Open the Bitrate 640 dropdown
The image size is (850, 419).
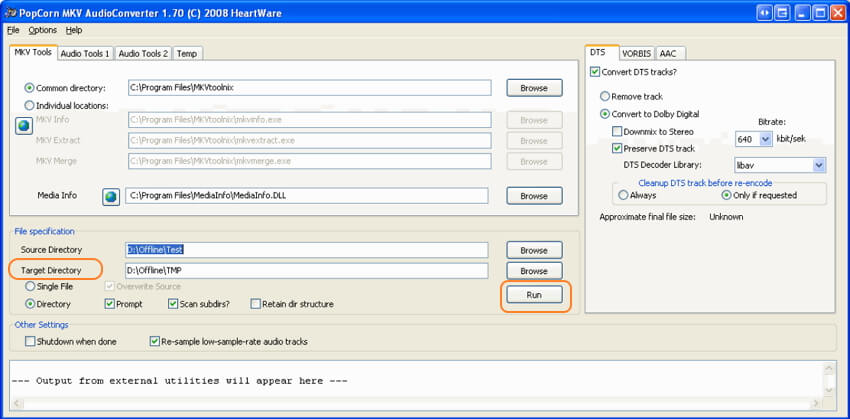click(x=765, y=139)
